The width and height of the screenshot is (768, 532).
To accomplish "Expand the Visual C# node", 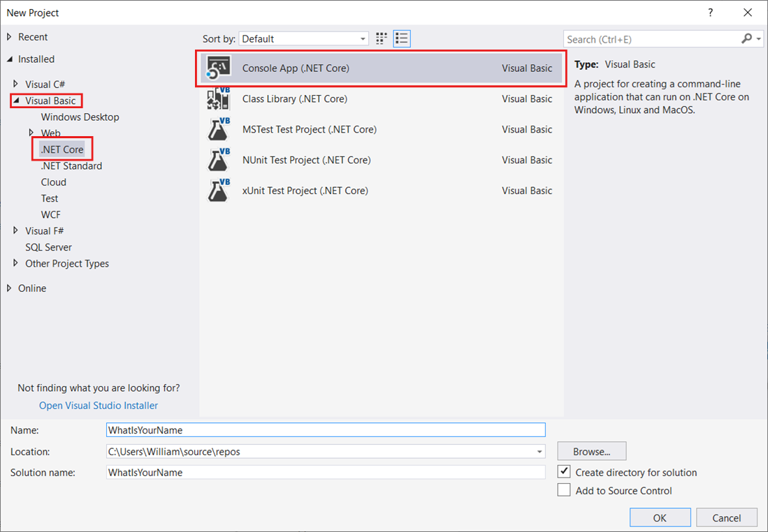I will (16, 84).
